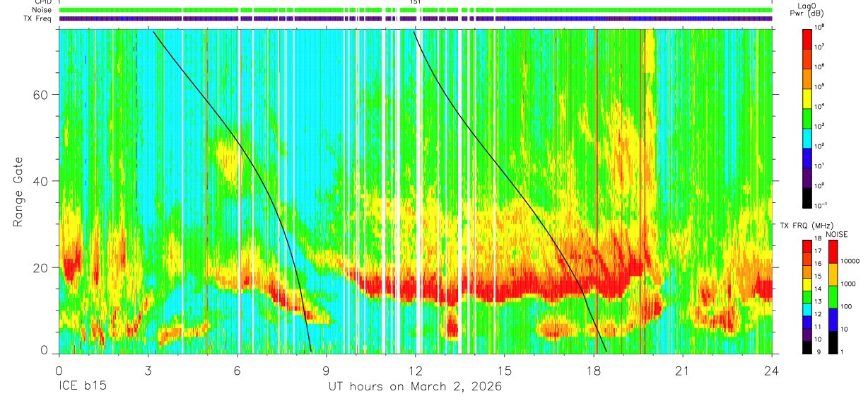Click the 11 label on TX FRQ legend
The width and height of the screenshot is (868, 401).
(816, 327)
